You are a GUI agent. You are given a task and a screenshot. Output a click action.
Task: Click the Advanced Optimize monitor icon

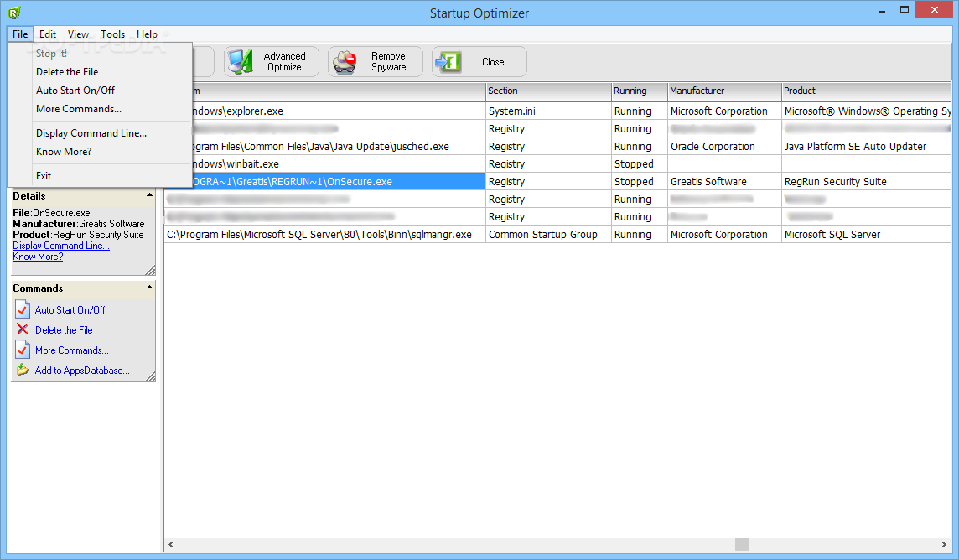pos(240,62)
